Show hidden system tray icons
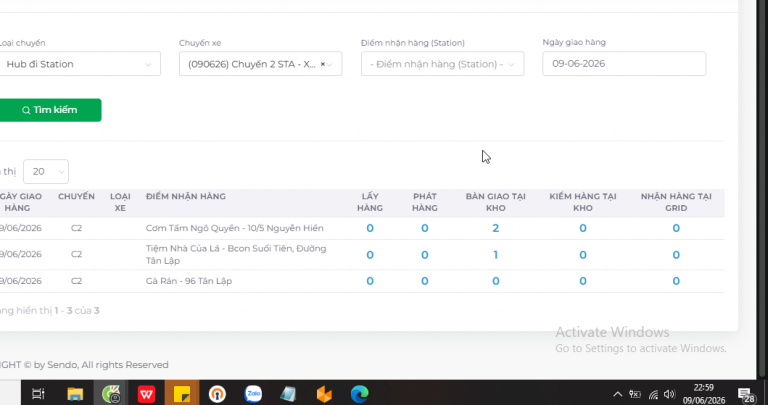Image resolution: width=768 pixels, height=405 pixels. click(x=618, y=394)
